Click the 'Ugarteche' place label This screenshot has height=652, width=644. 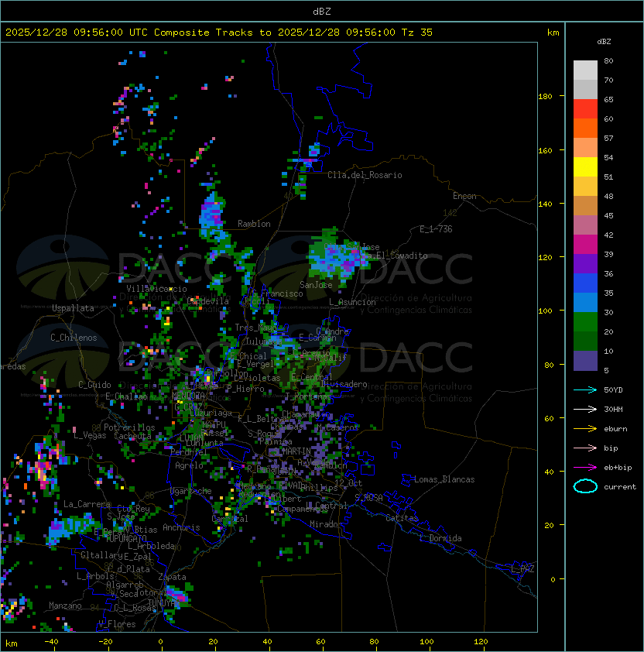pos(191,491)
